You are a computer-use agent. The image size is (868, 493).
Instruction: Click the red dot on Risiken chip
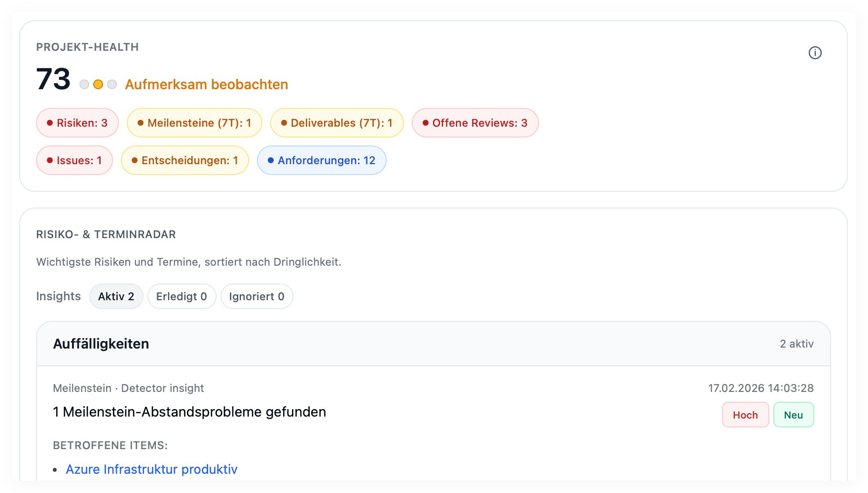(49, 122)
